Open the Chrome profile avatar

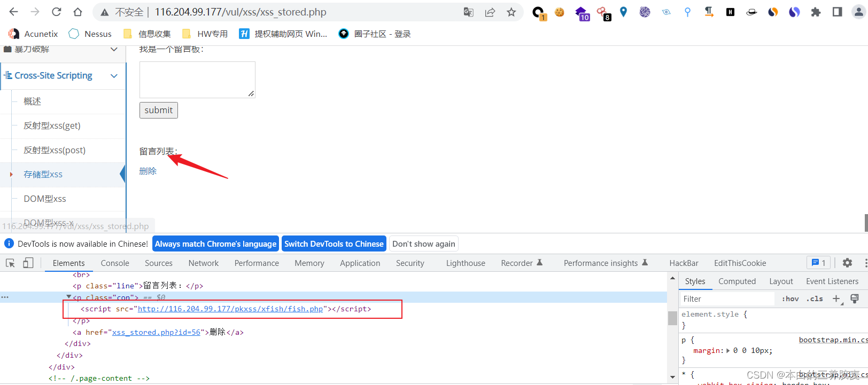859,12
